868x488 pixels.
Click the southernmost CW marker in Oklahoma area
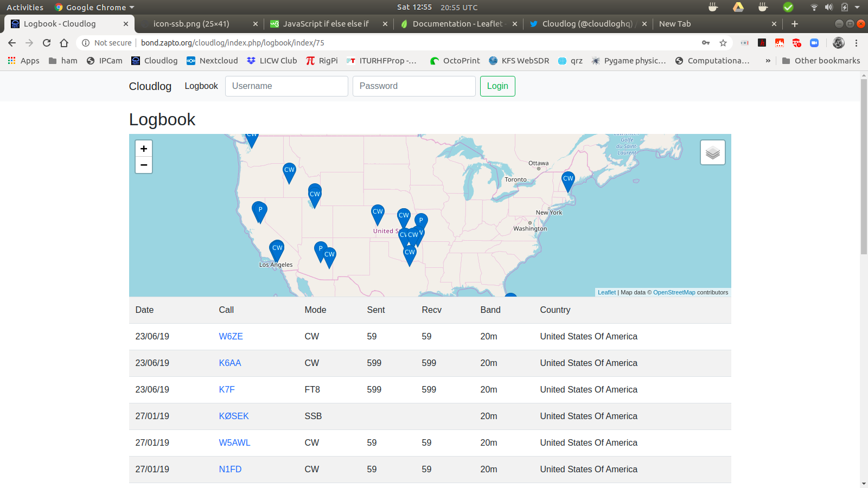[410, 255]
